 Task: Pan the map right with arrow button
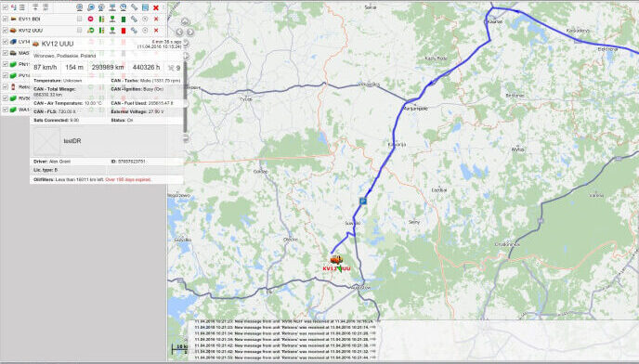click(x=190, y=32)
